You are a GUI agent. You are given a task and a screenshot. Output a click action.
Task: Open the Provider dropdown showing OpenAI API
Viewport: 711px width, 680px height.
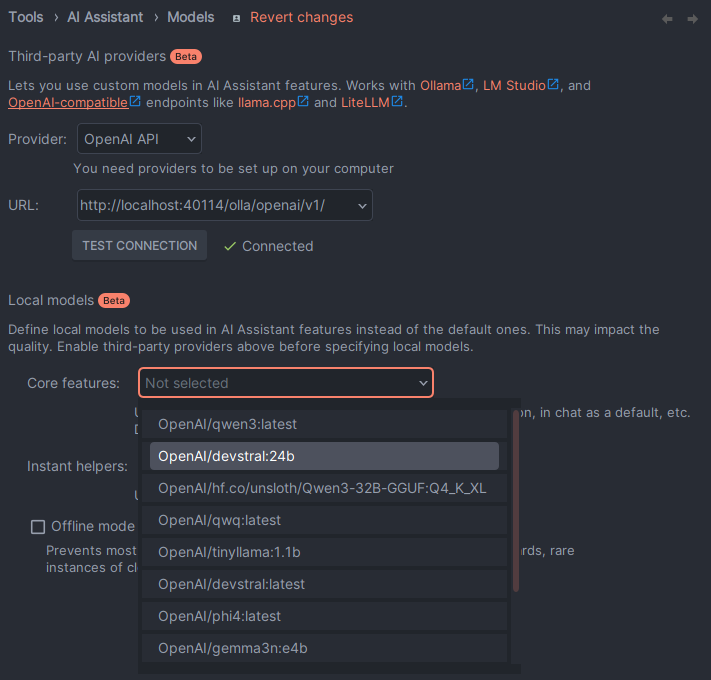tap(139, 139)
